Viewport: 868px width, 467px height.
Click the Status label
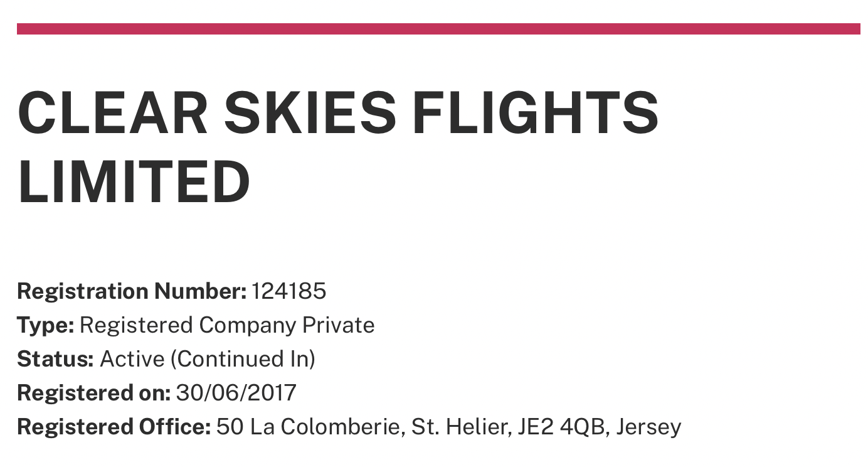tap(55, 359)
